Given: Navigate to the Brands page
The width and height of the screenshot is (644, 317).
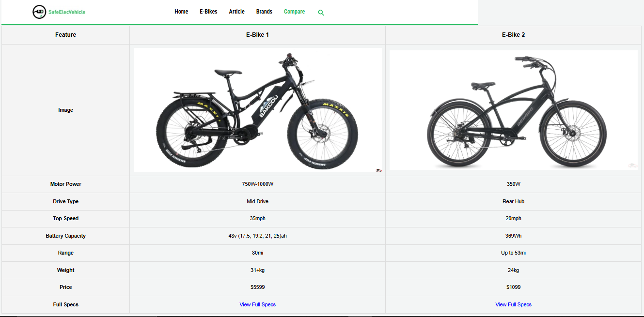Looking at the screenshot, I should (264, 12).
